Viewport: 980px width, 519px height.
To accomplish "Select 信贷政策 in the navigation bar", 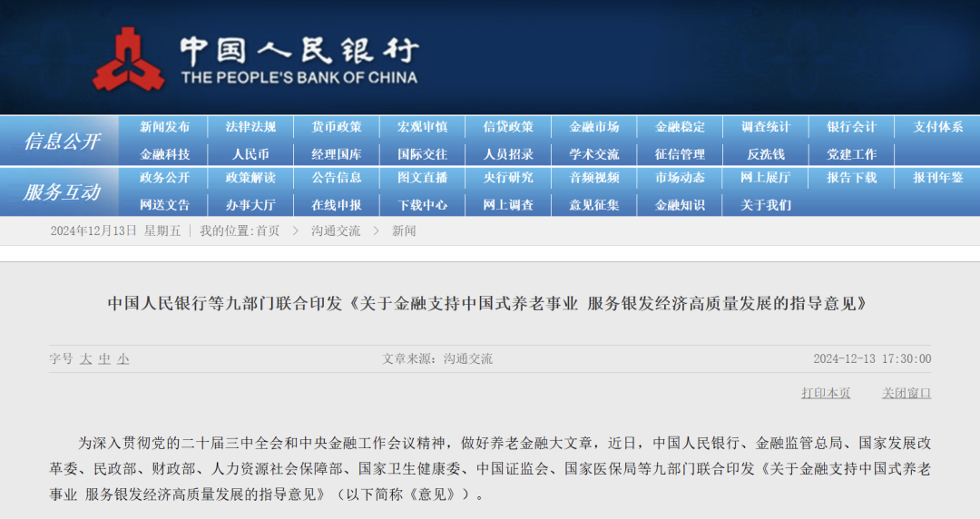I will click(x=508, y=127).
